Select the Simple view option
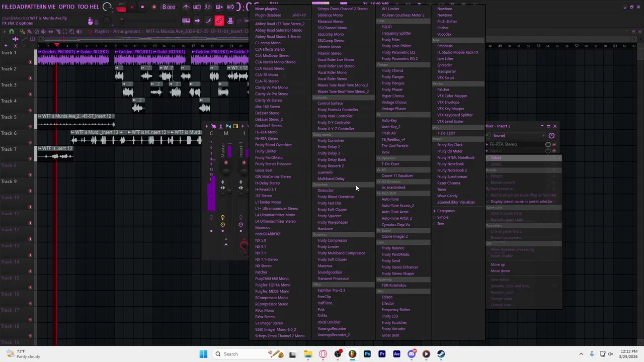The height and width of the screenshot is (362, 644). click(x=443, y=217)
